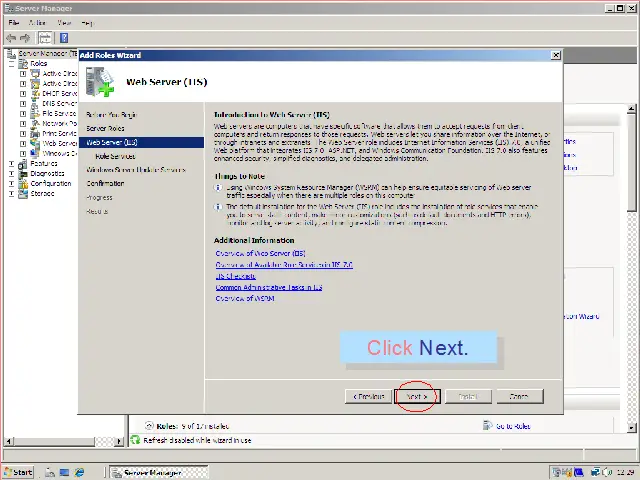Screen dimensions: 640x480
Task: Click the green Refresh icon in status line
Action: pyautogui.click(x=135, y=440)
